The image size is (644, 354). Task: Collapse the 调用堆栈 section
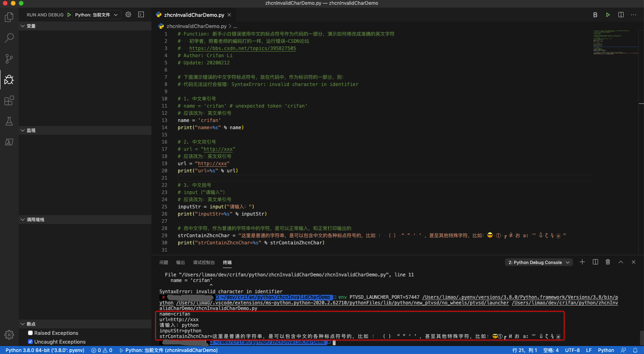tap(85, 220)
